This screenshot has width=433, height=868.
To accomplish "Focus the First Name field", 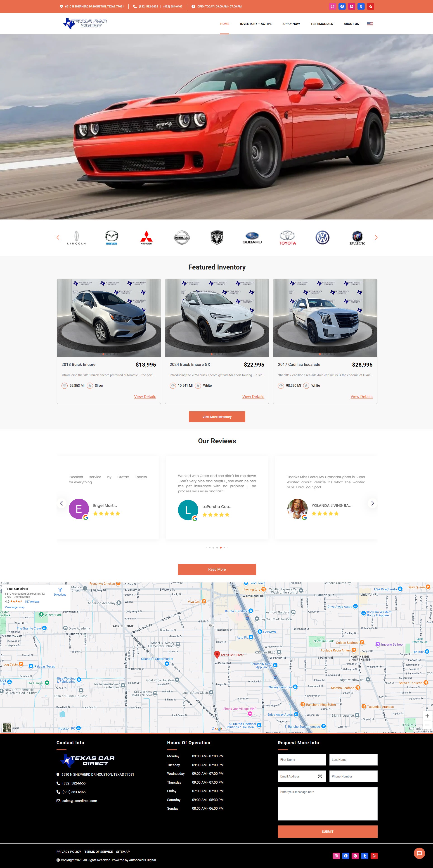I will pyautogui.click(x=302, y=759).
